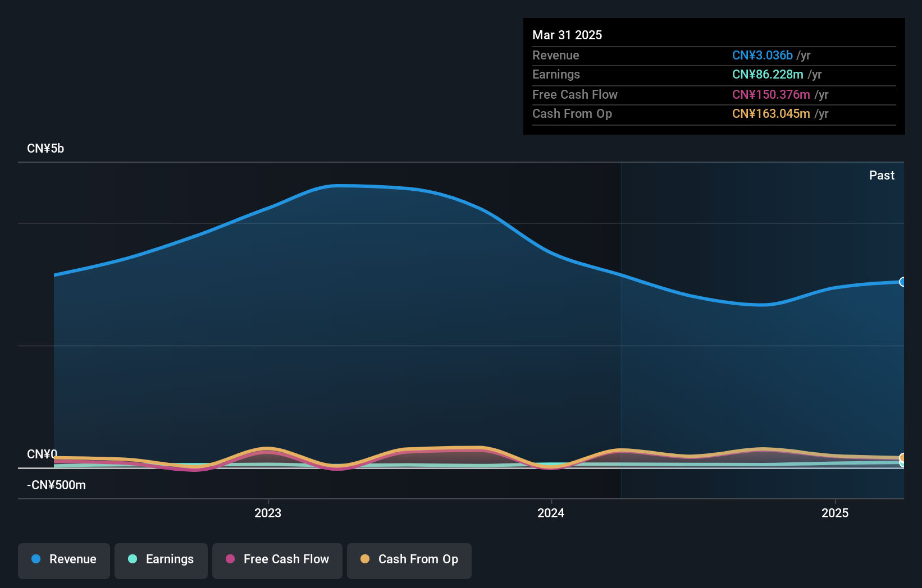922x588 pixels.
Task: Toggle the Cash From Op legend button
Action: click(x=409, y=561)
